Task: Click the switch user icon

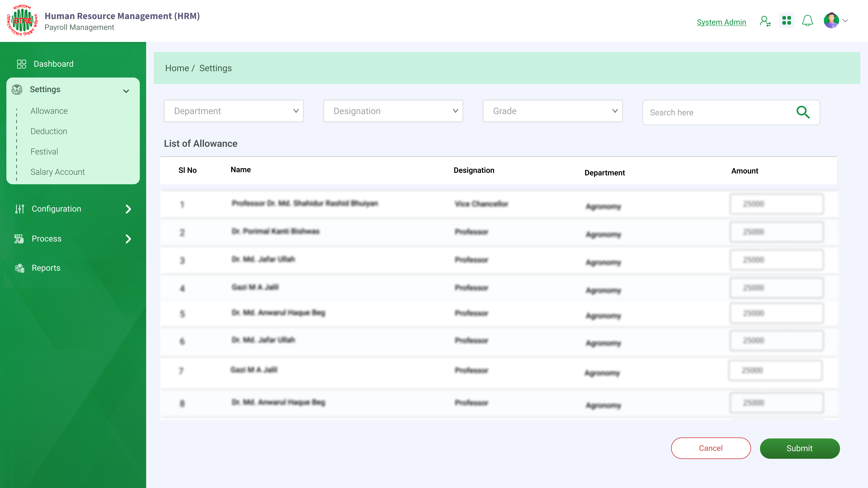Action: pyautogui.click(x=765, y=21)
